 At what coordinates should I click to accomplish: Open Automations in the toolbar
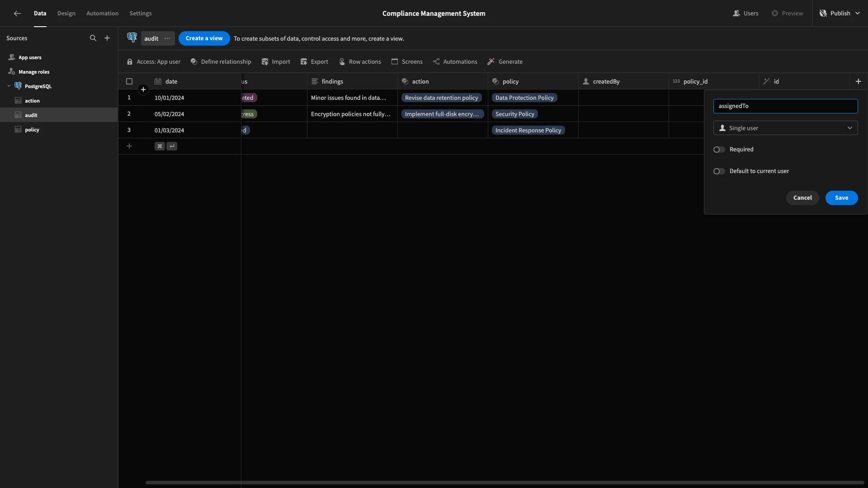455,62
